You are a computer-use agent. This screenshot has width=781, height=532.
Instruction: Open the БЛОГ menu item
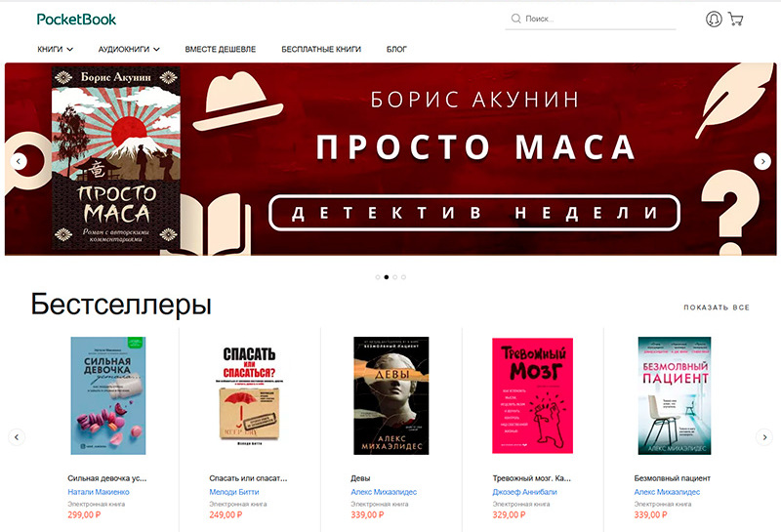click(x=396, y=50)
